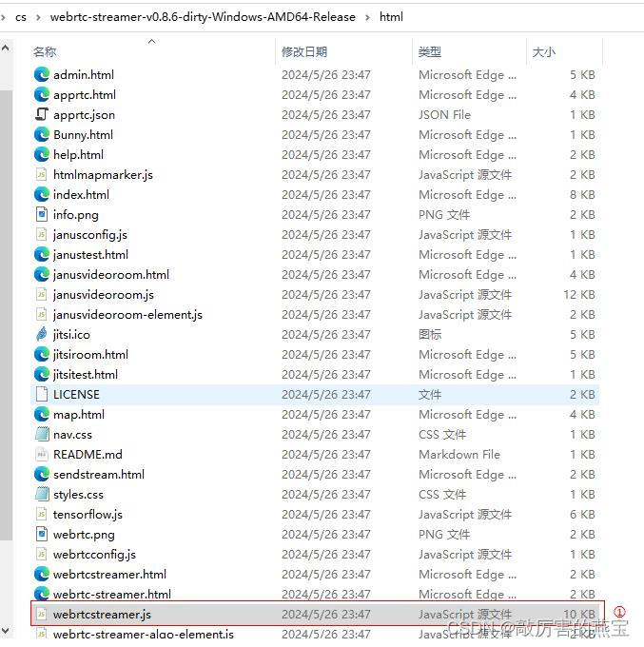
Task: Click the date of styles.css row
Action: [326, 495]
